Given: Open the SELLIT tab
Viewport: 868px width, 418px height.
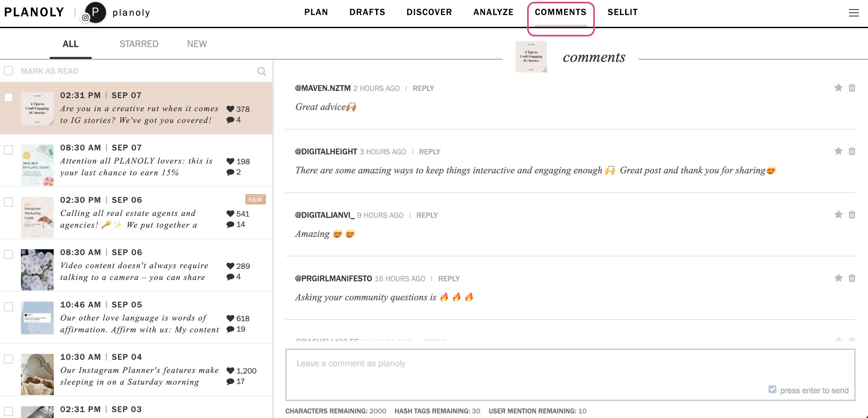Looking at the screenshot, I should [623, 12].
